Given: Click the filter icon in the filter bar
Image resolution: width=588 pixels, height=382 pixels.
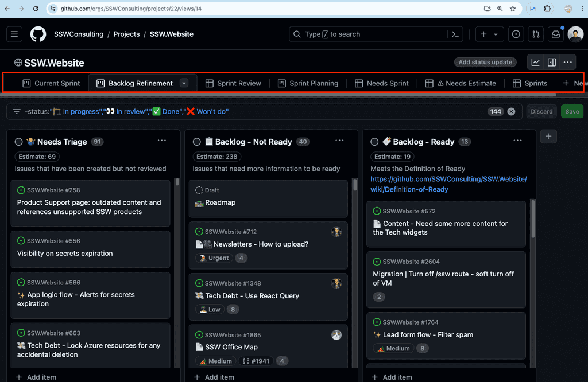Looking at the screenshot, I should [x=16, y=111].
